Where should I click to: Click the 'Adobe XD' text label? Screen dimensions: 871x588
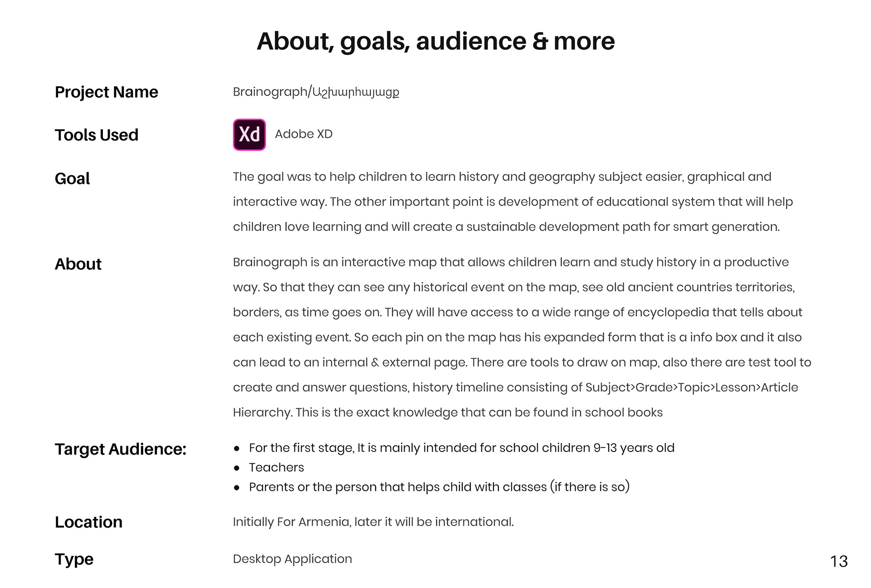pyautogui.click(x=303, y=134)
